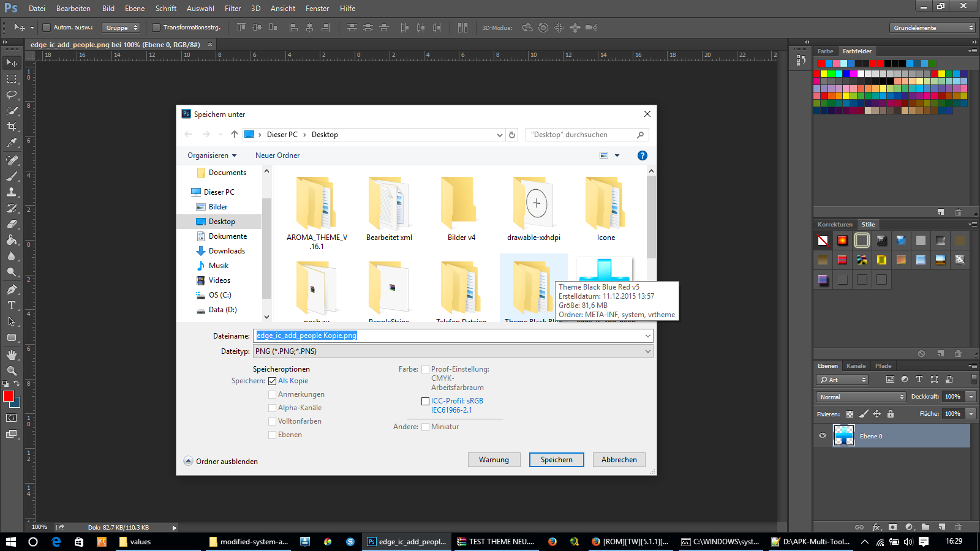The width and height of the screenshot is (980, 551).
Task: Open the 'Gruppe' dropdown in options bar
Action: 121,28
